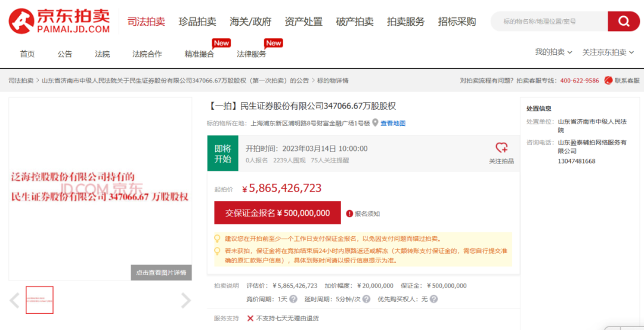The width and height of the screenshot is (644, 330).
Task: Click the JD Paimai logo
Action: (x=60, y=21)
